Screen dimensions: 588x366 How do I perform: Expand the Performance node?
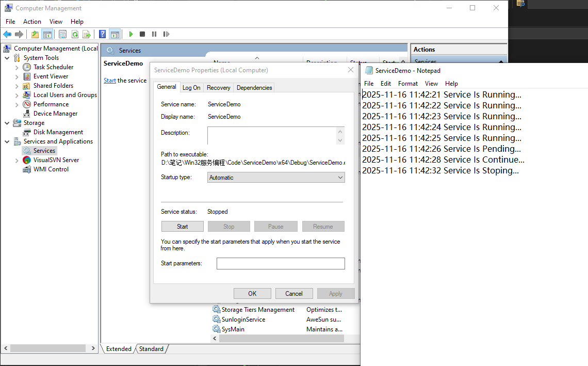(17, 104)
